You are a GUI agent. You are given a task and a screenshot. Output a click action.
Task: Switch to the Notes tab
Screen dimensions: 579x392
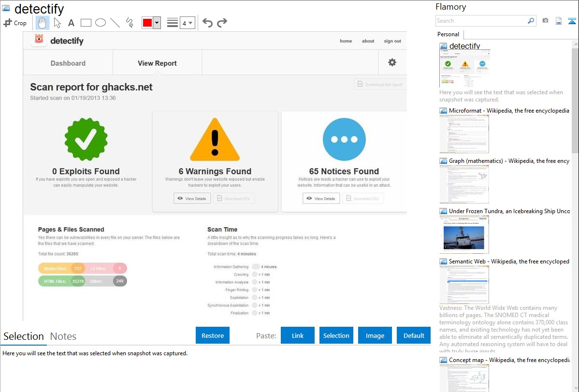63,336
